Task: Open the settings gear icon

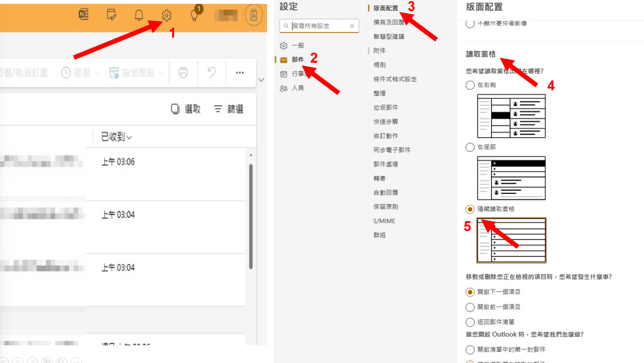Action: coord(167,15)
